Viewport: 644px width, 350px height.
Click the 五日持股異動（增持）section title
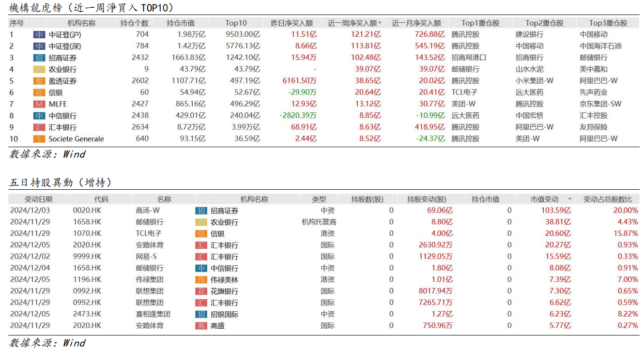point(61,183)
